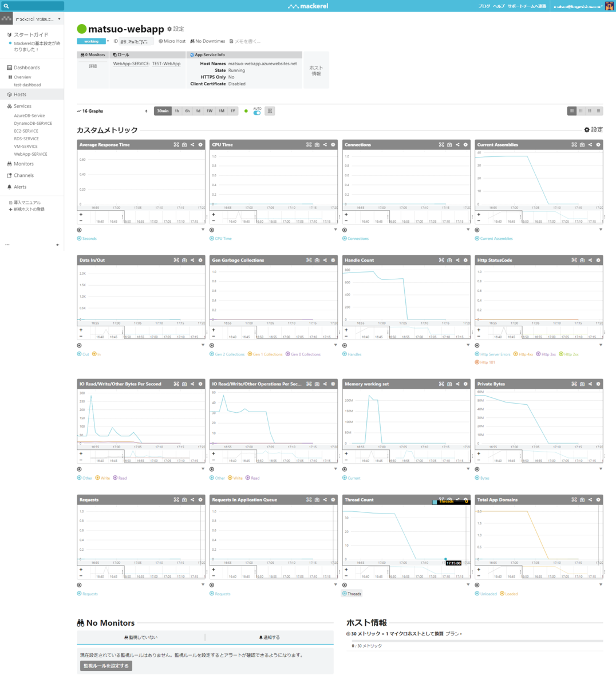Toggle the Http Server Errors series
The width and height of the screenshot is (616, 687).
pyautogui.click(x=492, y=354)
